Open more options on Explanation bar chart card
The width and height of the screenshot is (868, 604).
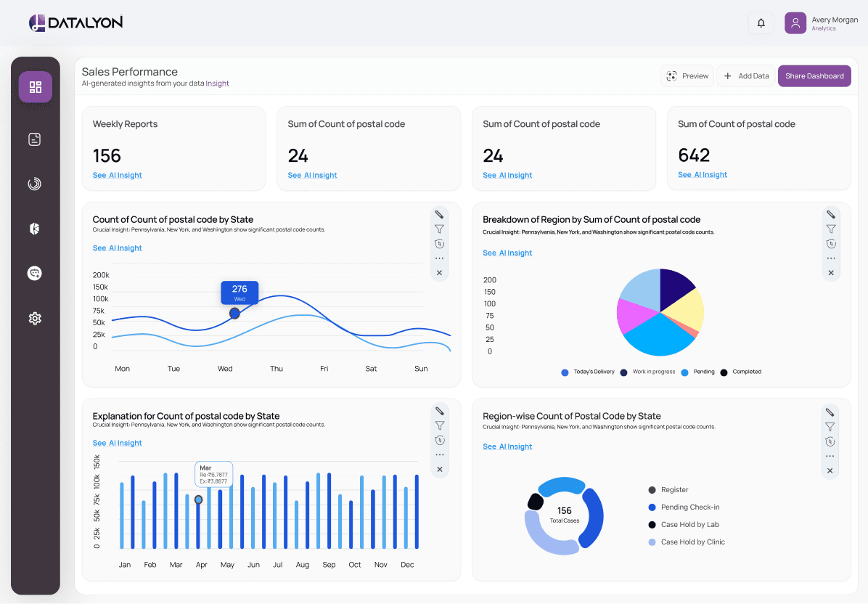pos(440,454)
